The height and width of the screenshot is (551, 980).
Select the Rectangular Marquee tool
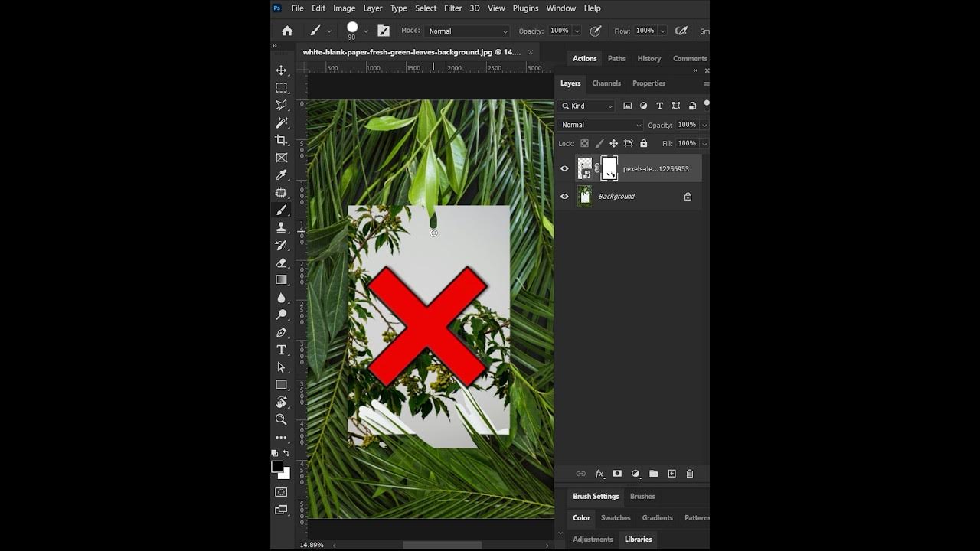coord(281,88)
